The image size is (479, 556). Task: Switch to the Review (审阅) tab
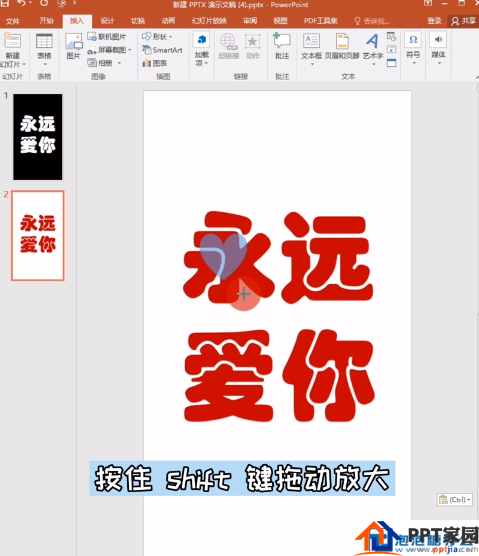(x=250, y=21)
